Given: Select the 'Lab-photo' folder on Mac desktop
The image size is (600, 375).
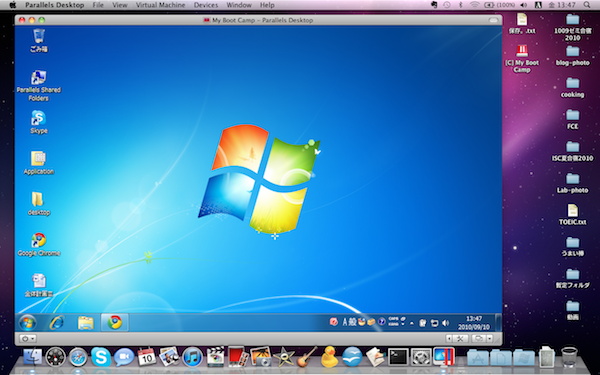Looking at the screenshot, I should tap(572, 183).
